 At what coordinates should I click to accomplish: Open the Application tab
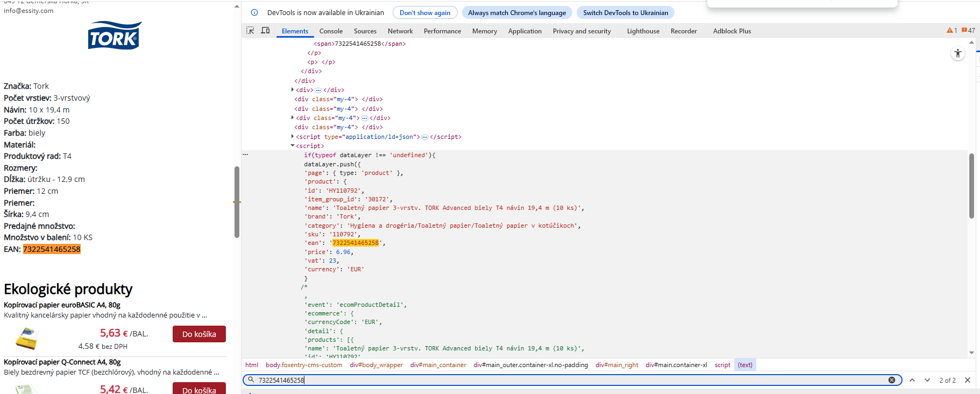[525, 31]
